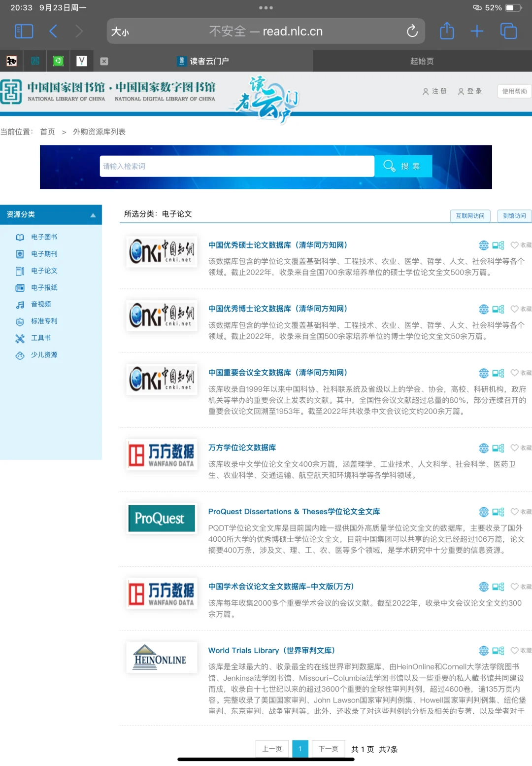The width and height of the screenshot is (532, 766).
Task: Favorite 万方学位论文数据库 with heart
Action: point(521,448)
